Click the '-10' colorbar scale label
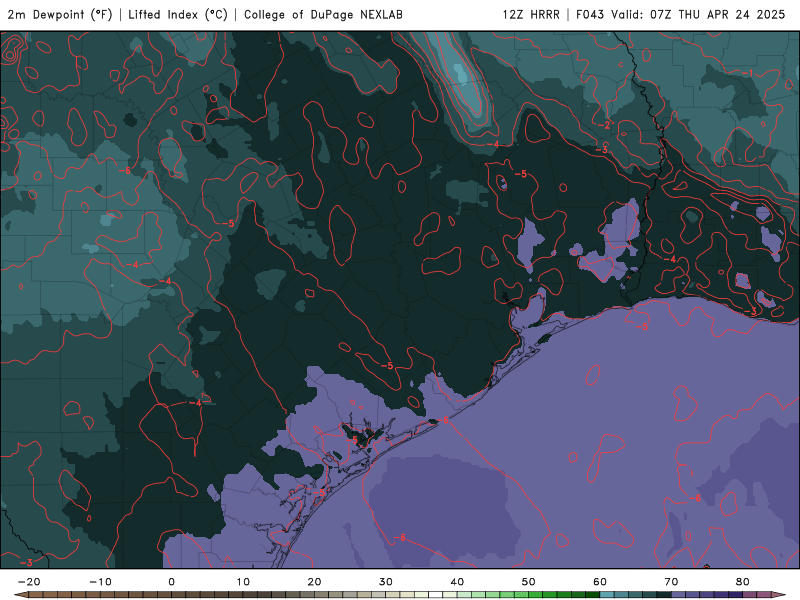The height and width of the screenshot is (600, 800). click(x=100, y=582)
